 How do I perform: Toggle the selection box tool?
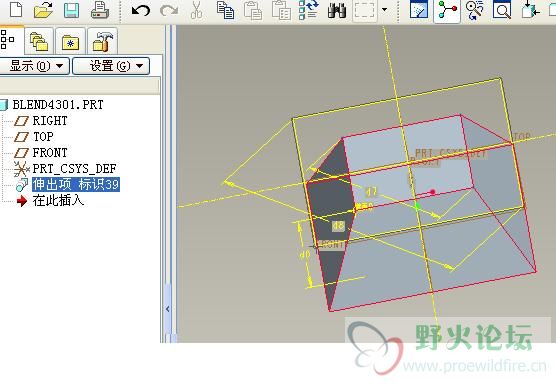click(365, 11)
